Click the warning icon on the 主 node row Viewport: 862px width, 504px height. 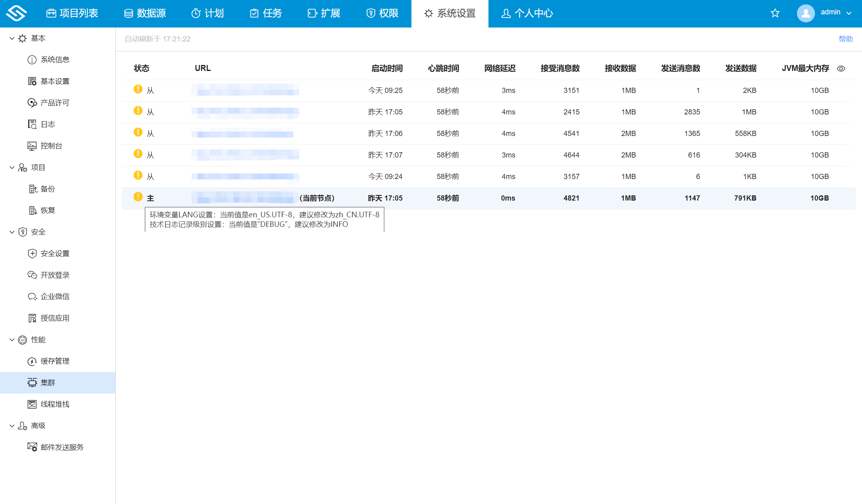[x=138, y=197]
